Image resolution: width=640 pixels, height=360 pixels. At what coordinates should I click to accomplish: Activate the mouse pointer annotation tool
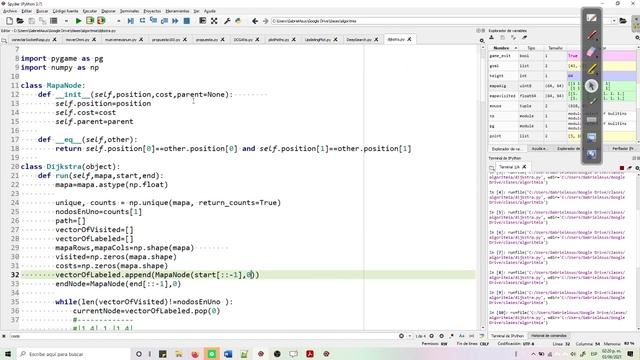coord(592,86)
